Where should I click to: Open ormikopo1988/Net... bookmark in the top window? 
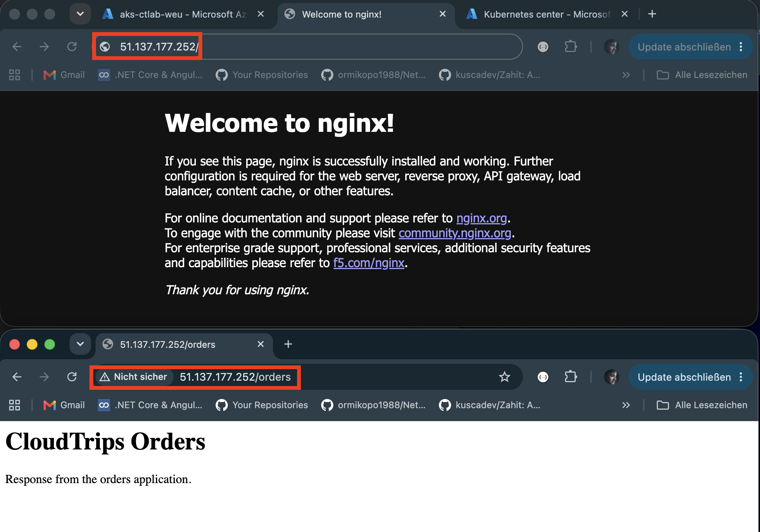[374, 75]
